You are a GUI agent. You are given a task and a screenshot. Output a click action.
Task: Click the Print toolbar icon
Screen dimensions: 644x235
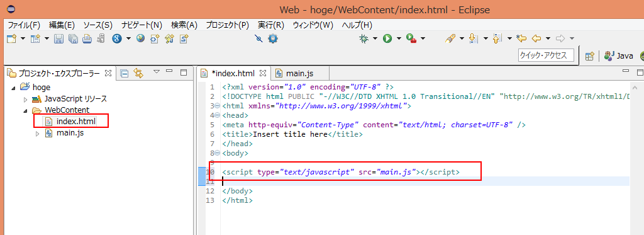coord(87,38)
